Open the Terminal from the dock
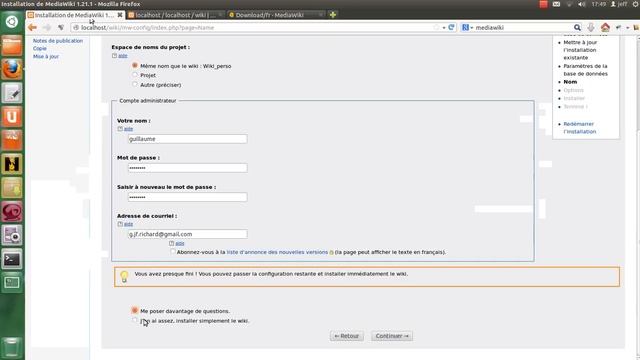The width and height of the screenshot is (640, 360). point(11,259)
